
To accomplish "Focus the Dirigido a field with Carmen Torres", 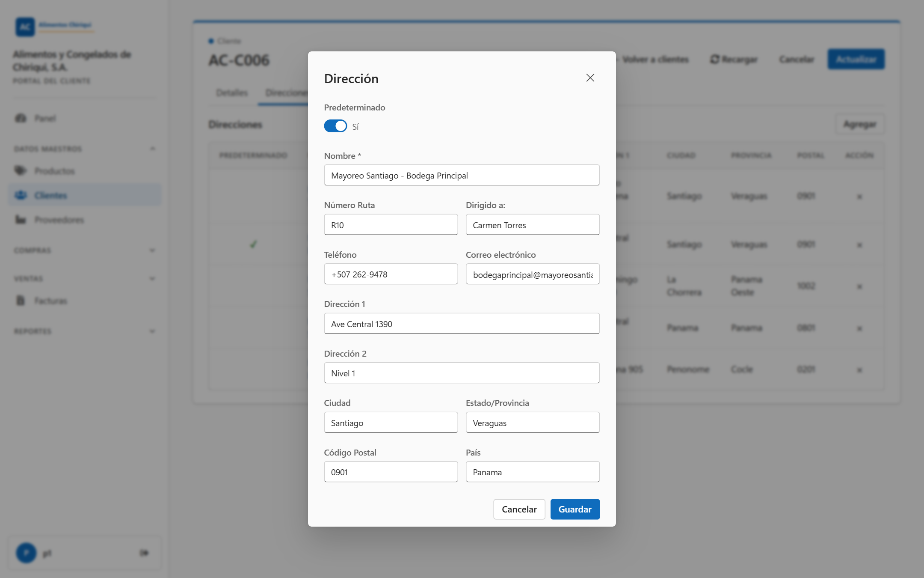I will [x=533, y=225].
